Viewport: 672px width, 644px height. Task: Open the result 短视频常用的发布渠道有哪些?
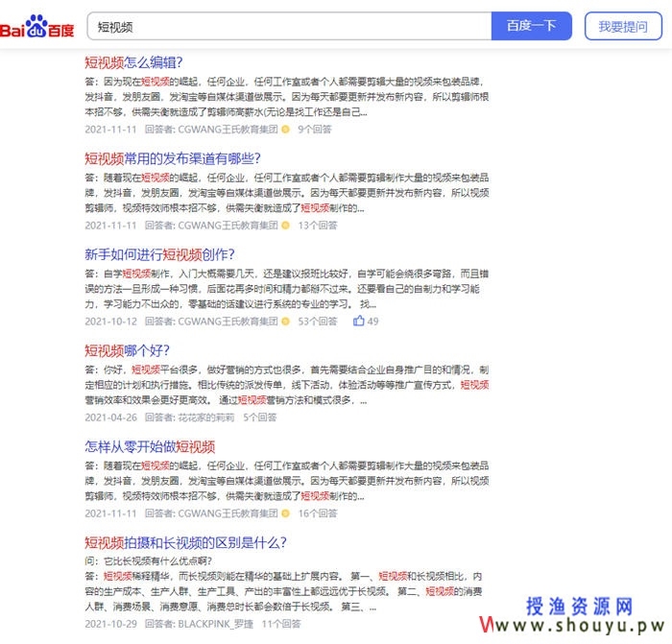(x=172, y=158)
